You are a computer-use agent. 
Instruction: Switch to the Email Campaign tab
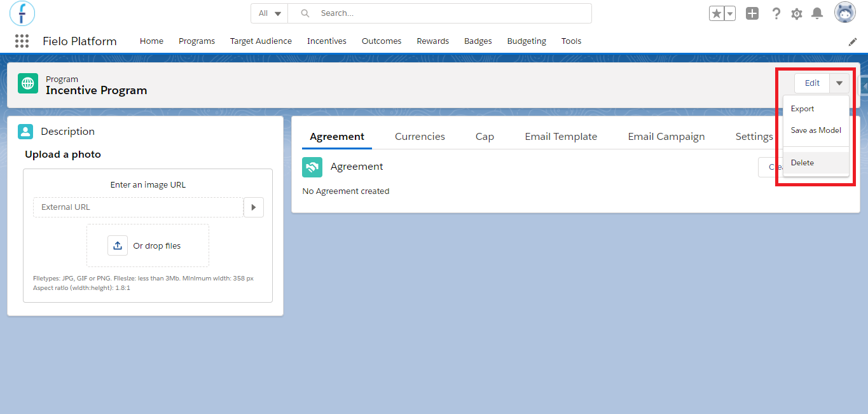tap(666, 137)
